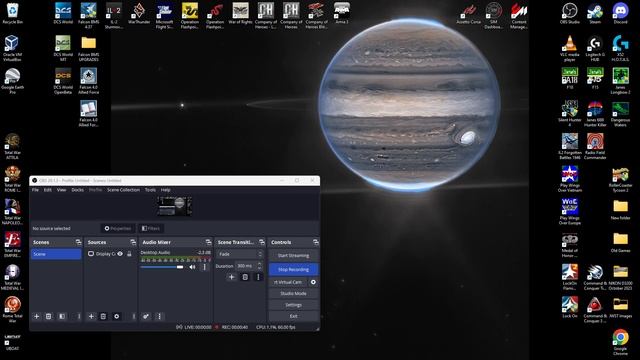The image size is (640, 360).
Task: Mute Desktop Audio speaker icon
Action: click(192, 267)
